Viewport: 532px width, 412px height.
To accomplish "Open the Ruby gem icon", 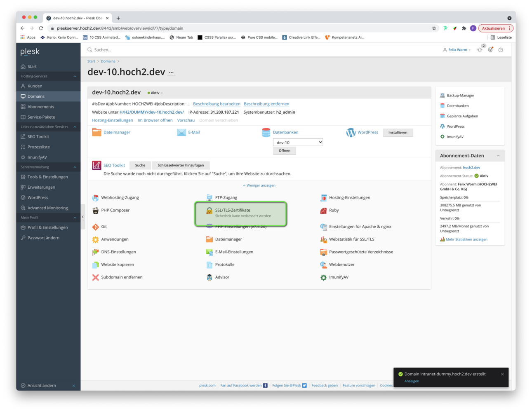I will click(323, 211).
